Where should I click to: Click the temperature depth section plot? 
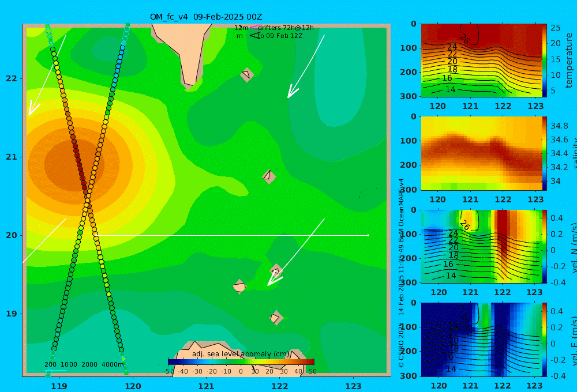[481, 61]
